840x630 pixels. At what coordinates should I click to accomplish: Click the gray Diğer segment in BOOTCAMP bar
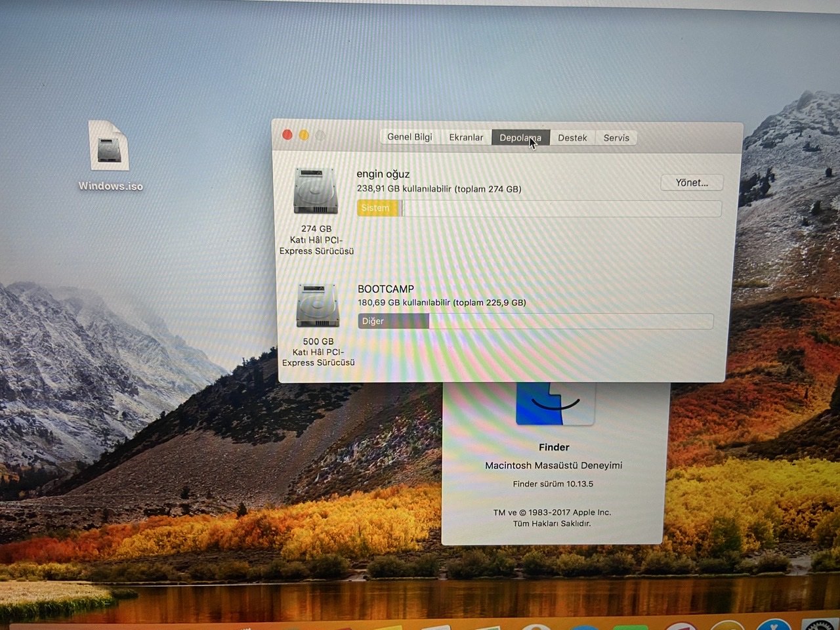[393, 321]
